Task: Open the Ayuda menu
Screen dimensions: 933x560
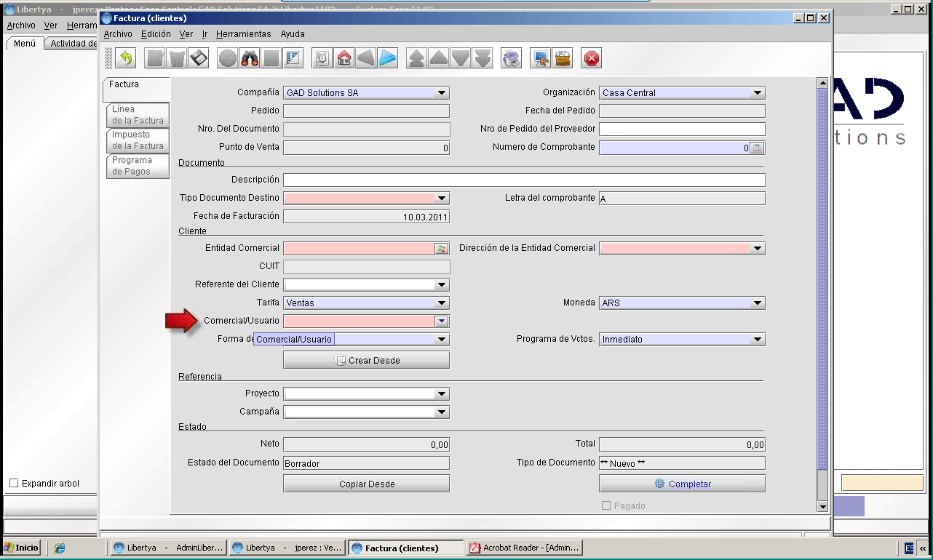Action: pyautogui.click(x=293, y=34)
